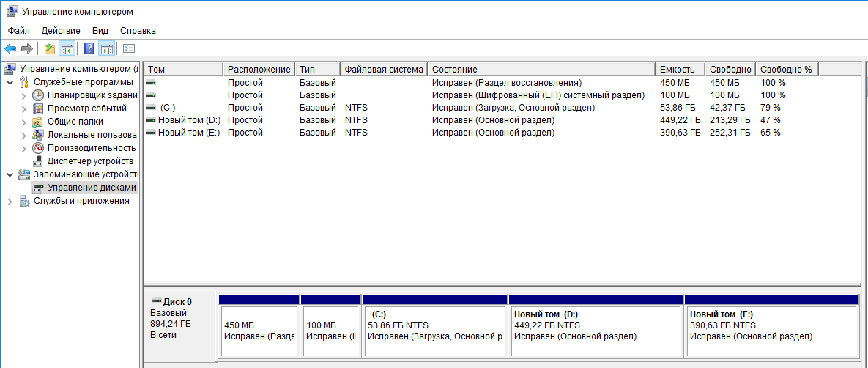Image resolution: width=868 pixels, height=368 pixels.
Task: Click the blue Help question-mark icon
Action: [x=89, y=49]
